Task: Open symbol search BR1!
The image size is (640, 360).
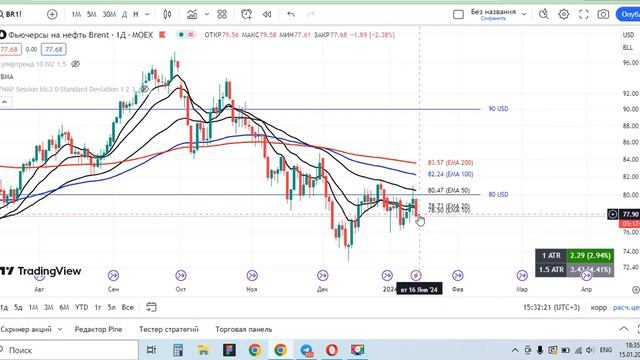Action: 11,14
